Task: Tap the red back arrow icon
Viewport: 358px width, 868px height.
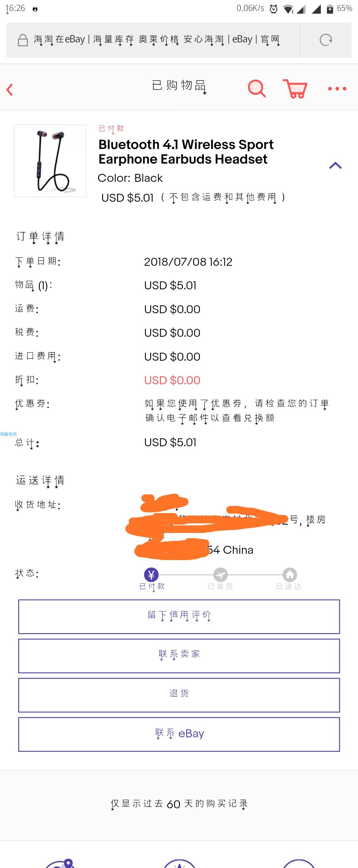Action: click(x=10, y=90)
